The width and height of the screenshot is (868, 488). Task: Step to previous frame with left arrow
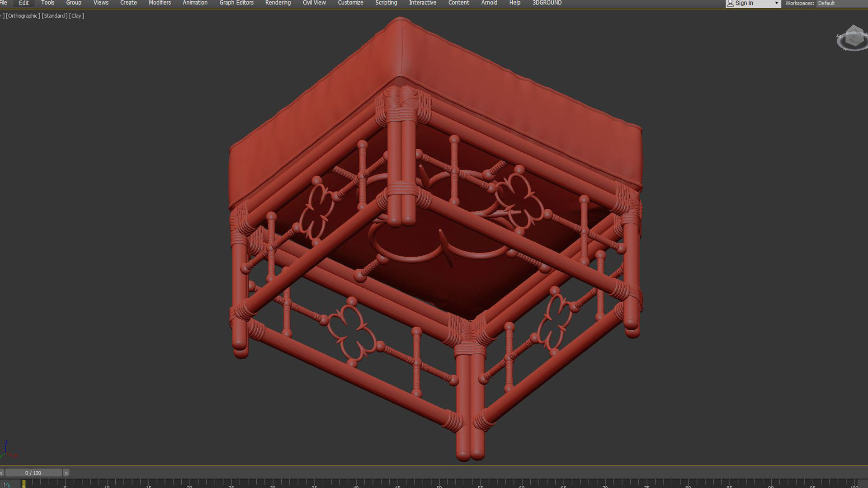[x=2, y=473]
